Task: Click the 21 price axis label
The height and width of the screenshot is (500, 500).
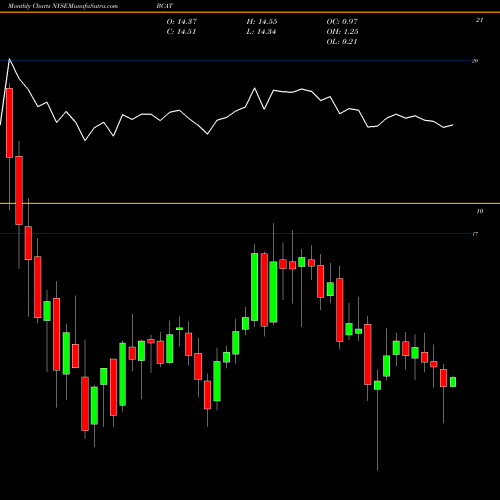Action: [479, 20]
